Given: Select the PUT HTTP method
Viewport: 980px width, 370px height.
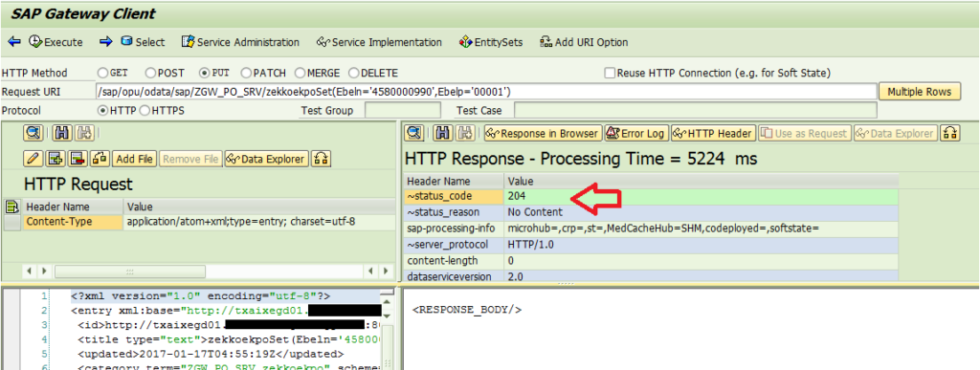Looking at the screenshot, I should [205, 73].
